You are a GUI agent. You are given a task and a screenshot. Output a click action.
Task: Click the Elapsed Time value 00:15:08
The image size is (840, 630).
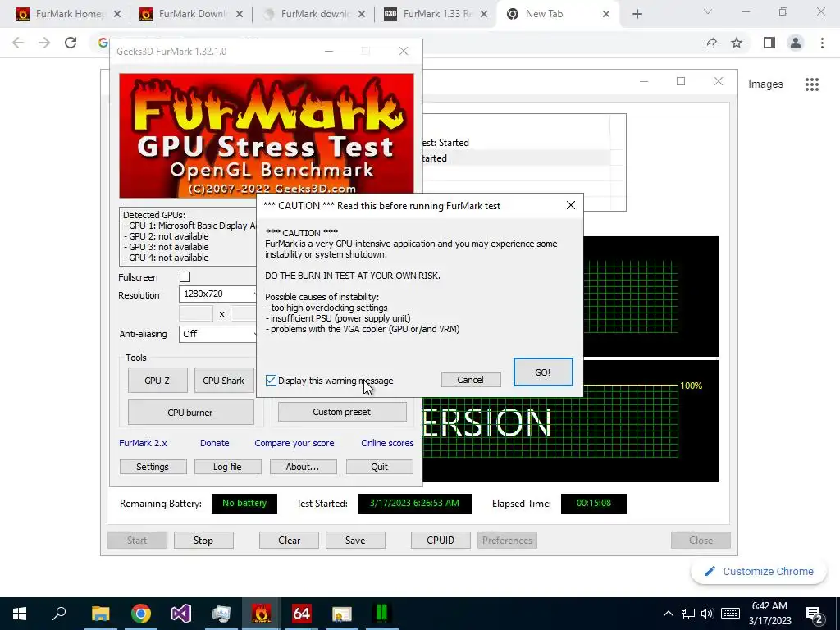pos(594,503)
